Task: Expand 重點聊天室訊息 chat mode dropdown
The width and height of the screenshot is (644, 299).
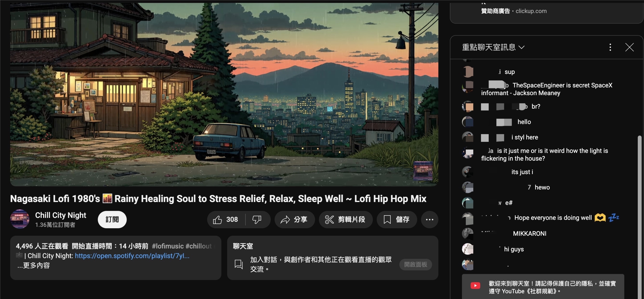Action: pos(493,47)
